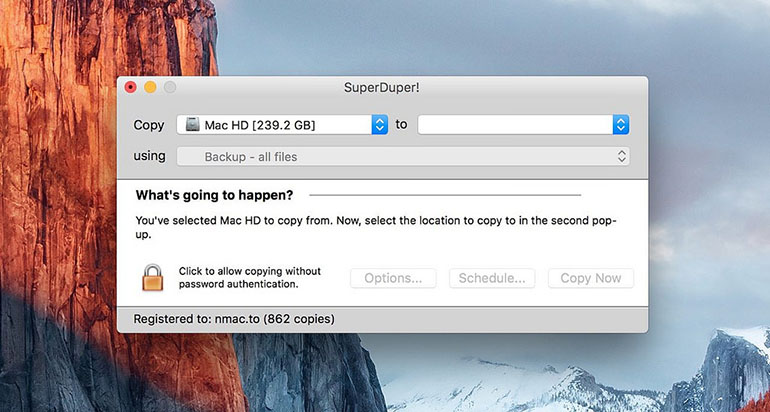Screen dimensions: 770x412
Task: Click the 'Copy' label
Action: pos(149,125)
